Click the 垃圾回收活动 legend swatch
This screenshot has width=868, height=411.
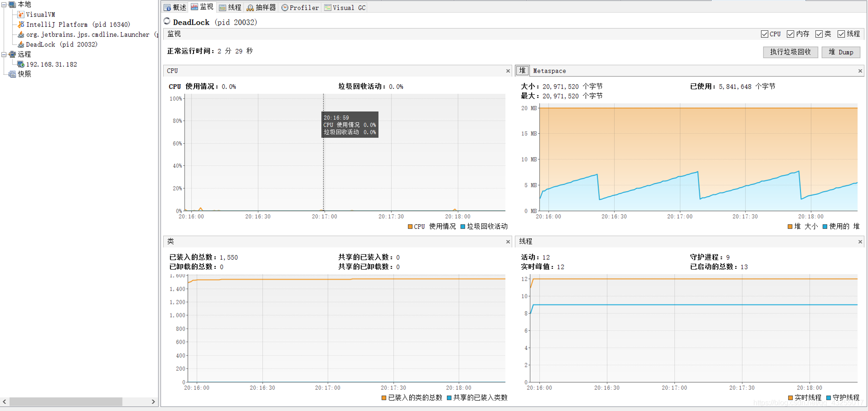click(x=463, y=227)
